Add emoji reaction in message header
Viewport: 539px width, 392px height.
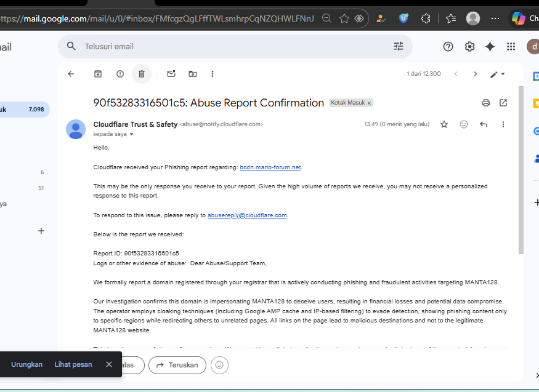pos(464,124)
